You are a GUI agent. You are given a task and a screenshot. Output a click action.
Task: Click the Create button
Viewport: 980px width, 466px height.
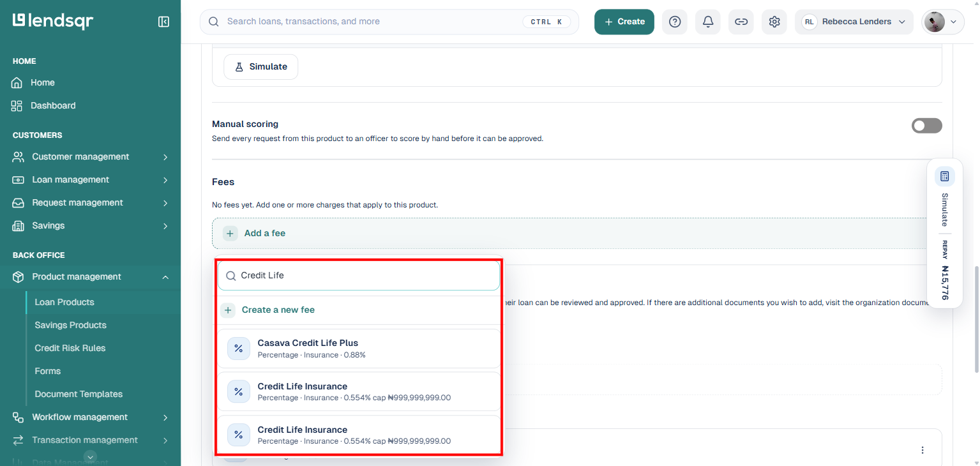[x=624, y=22]
